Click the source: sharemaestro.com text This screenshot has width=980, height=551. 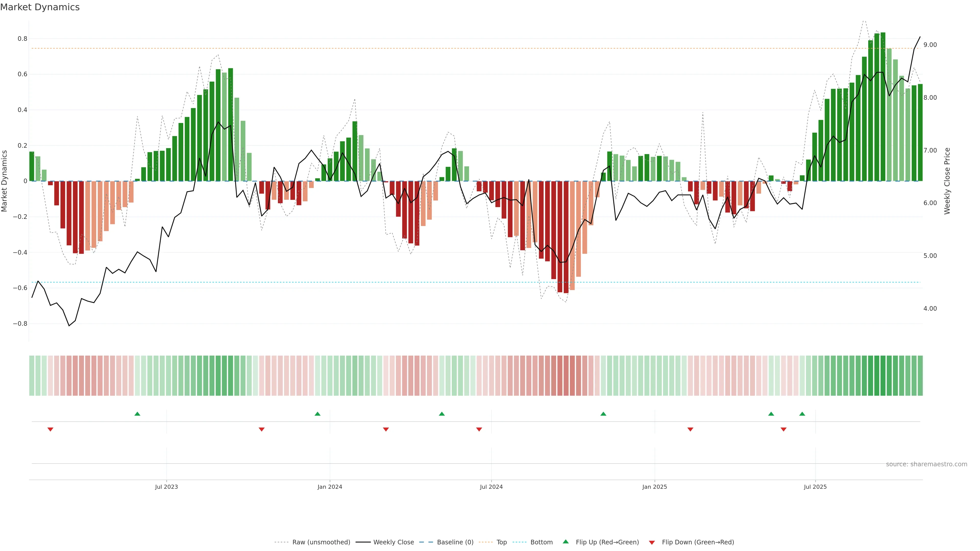point(926,464)
